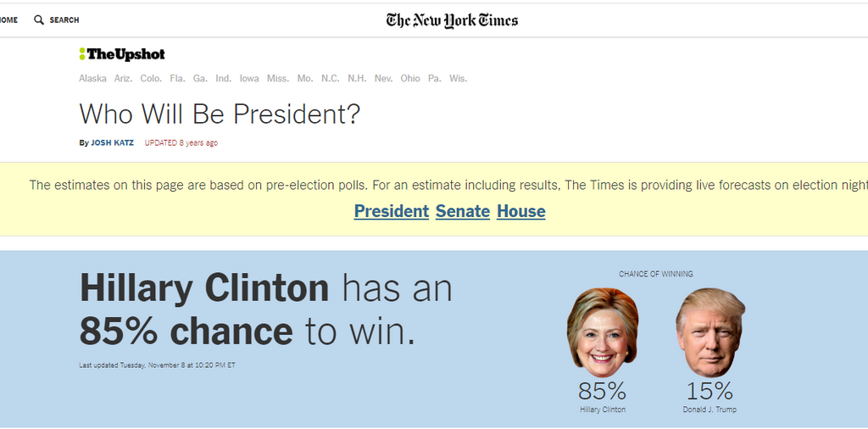Viewport: 868px width, 429px height.
Task: Open the Pa. state forecast
Action: point(435,79)
